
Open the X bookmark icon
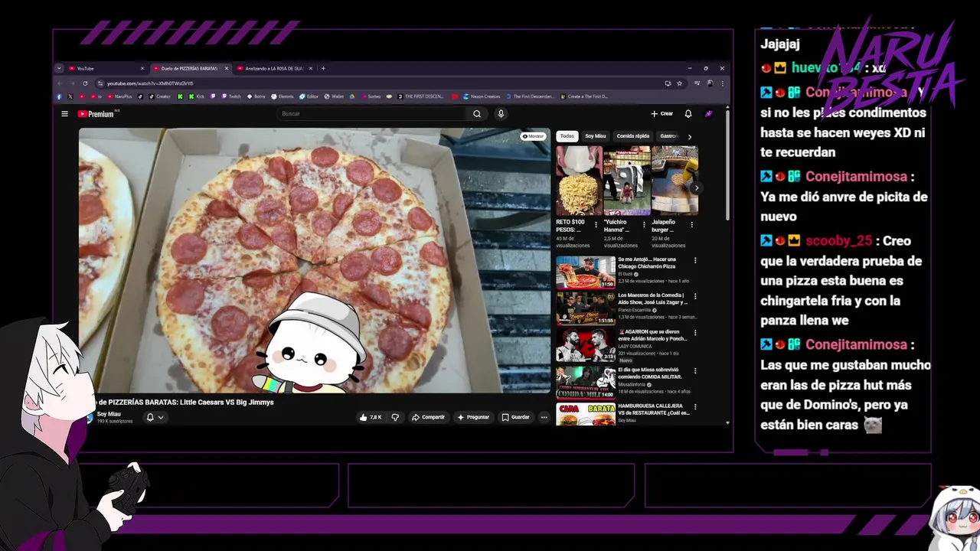[70, 96]
